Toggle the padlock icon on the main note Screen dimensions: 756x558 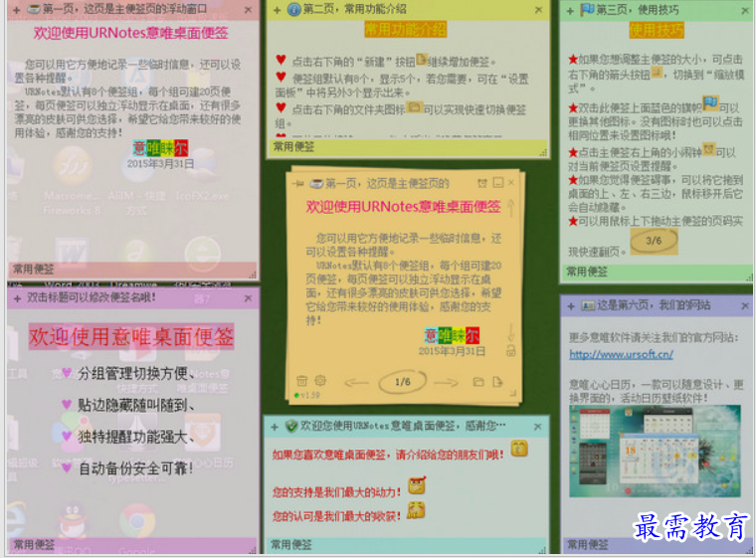pos(510,351)
